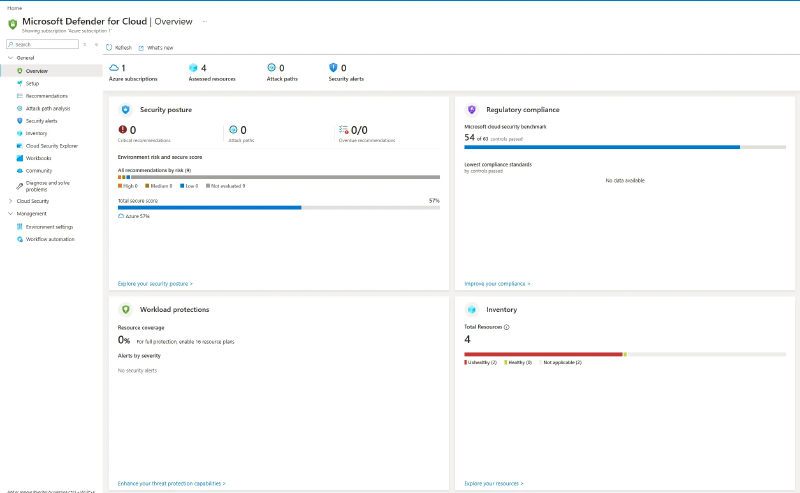800x493 pixels.
Task: Click the Medium 0 risk legend
Action: pyautogui.click(x=159, y=186)
